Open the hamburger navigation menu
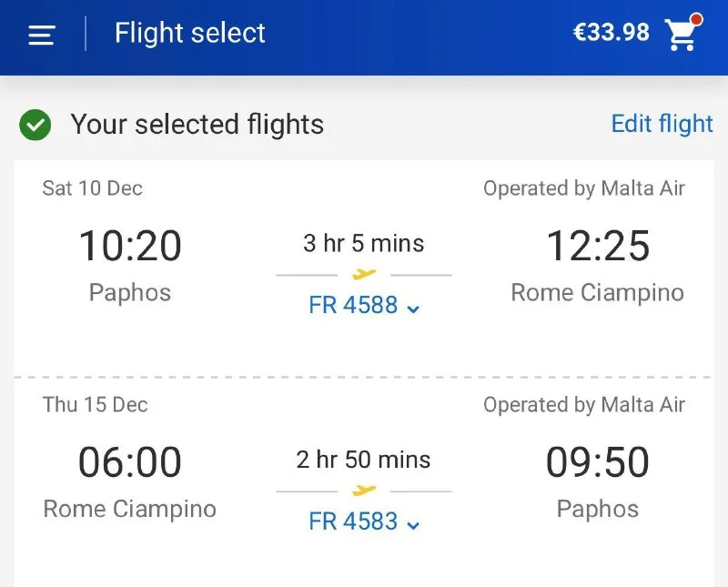 (42, 35)
